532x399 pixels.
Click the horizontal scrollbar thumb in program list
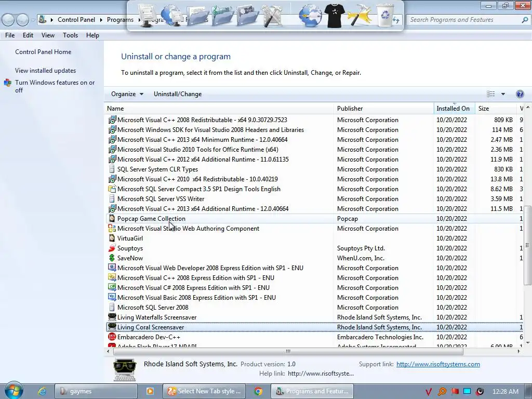pyautogui.click(x=288, y=352)
